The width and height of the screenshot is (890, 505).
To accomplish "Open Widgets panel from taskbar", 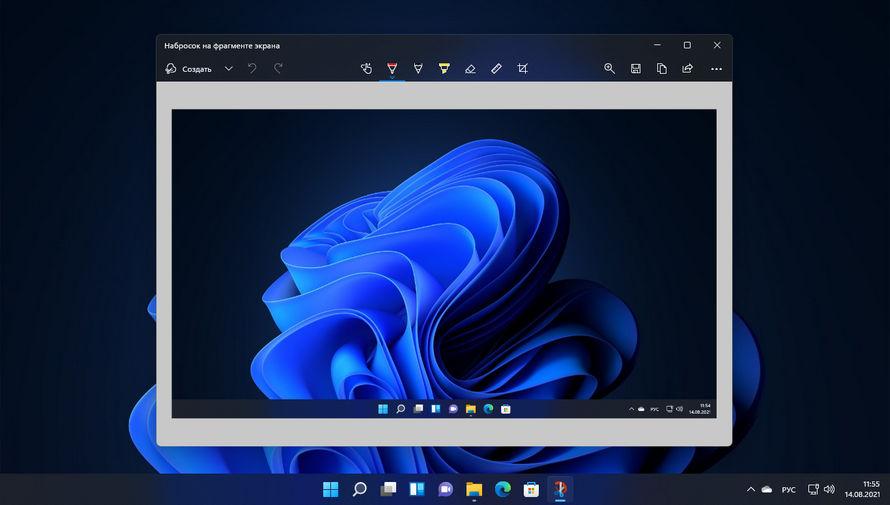I will click(x=417, y=489).
